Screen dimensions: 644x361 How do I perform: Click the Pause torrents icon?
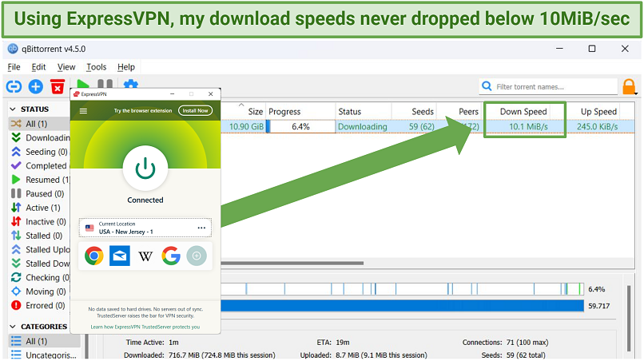(x=105, y=84)
